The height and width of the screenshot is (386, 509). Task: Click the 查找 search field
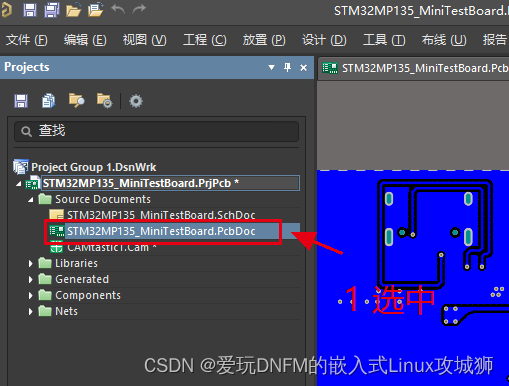156,131
